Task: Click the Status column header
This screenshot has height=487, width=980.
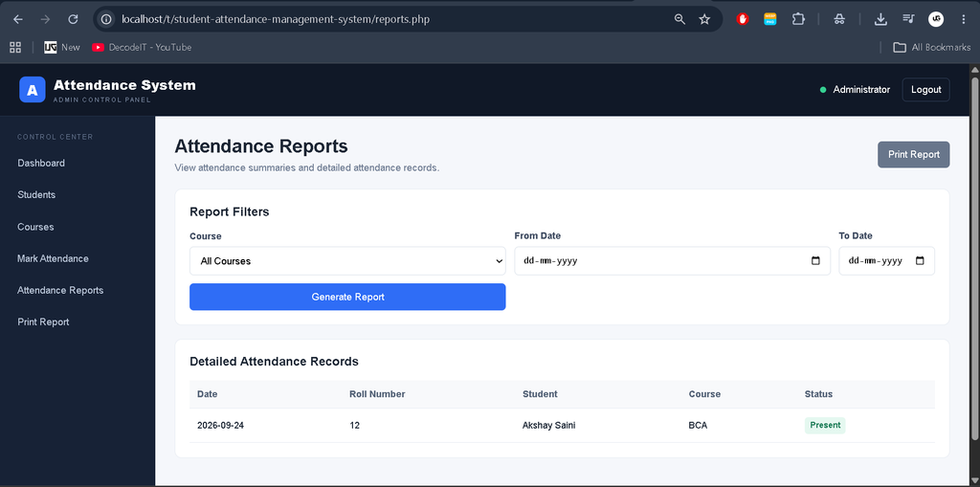Action: (x=818, y=394)
